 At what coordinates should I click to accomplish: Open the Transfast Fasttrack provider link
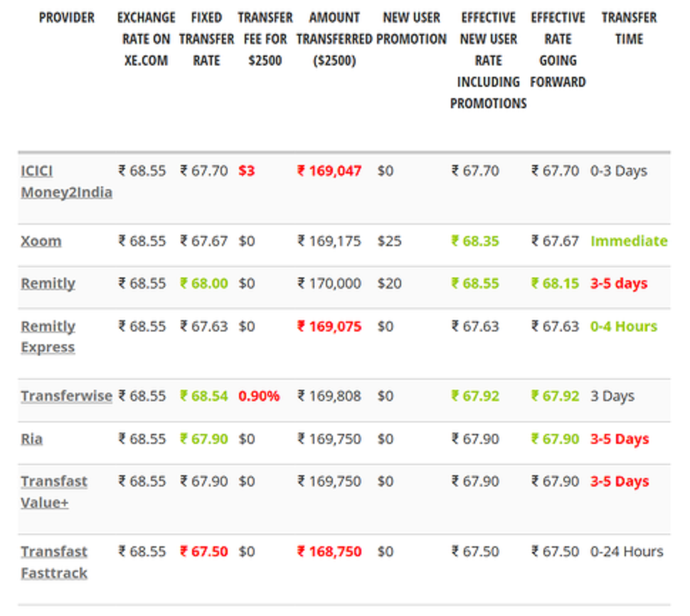54,563
